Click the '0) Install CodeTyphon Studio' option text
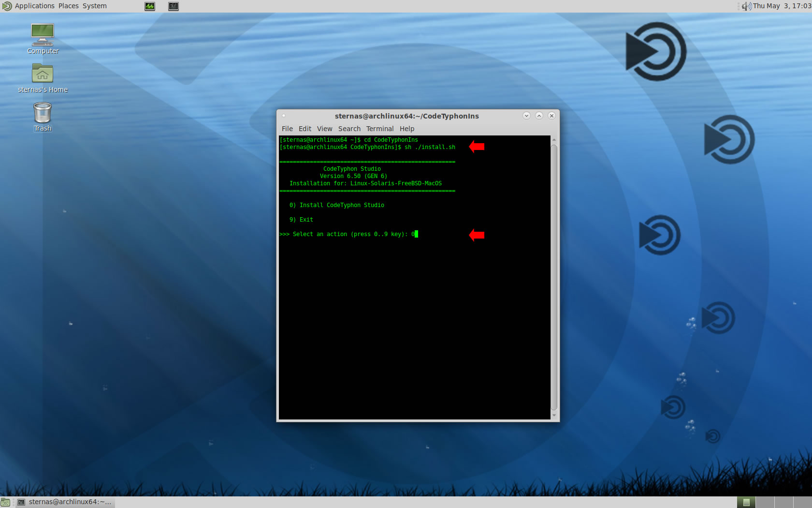 click(x=337, y=205)
